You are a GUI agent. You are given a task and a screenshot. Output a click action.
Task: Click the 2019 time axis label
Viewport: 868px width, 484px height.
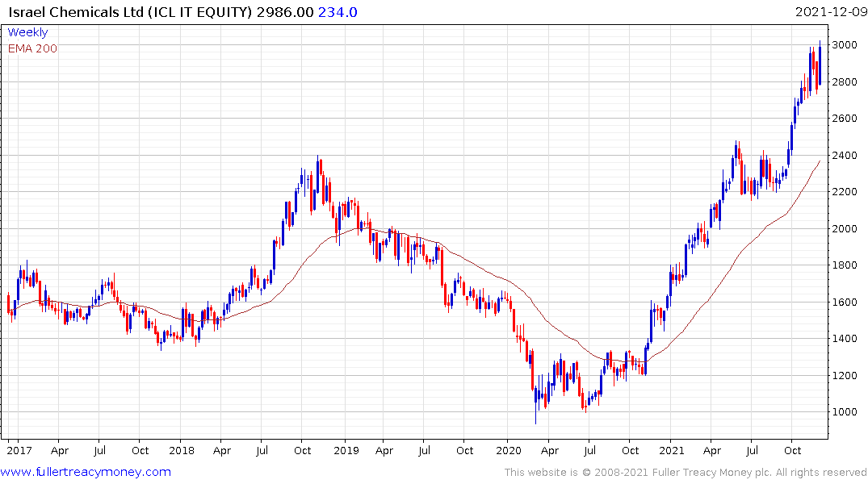346,450
